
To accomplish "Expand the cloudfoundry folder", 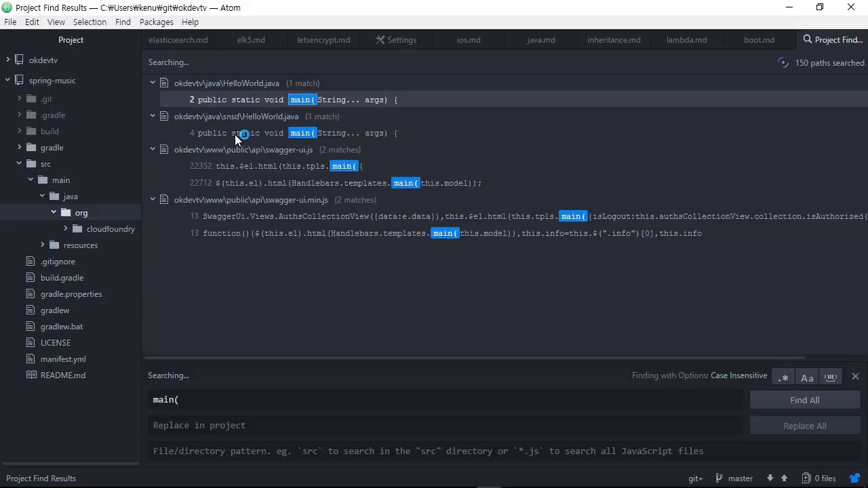I will pos(65,229).
